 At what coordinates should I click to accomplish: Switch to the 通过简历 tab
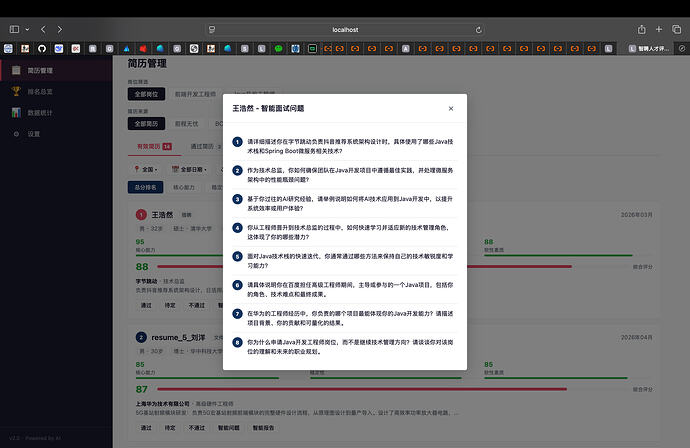(x=206, y=147)
